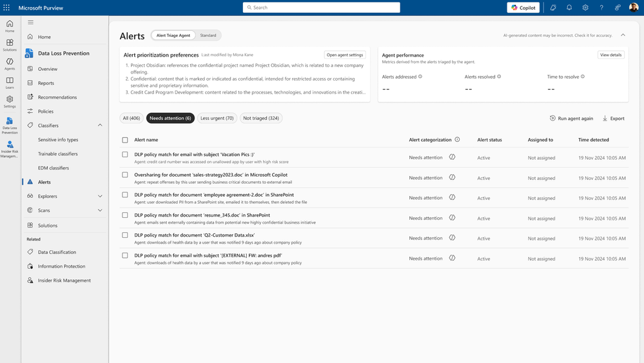Screen dimensions: 644x363
Task: Check the 'Q2-Customer Data.xlsx' alert checkbox
Action: pyautogui.click(x=125, y=235)
